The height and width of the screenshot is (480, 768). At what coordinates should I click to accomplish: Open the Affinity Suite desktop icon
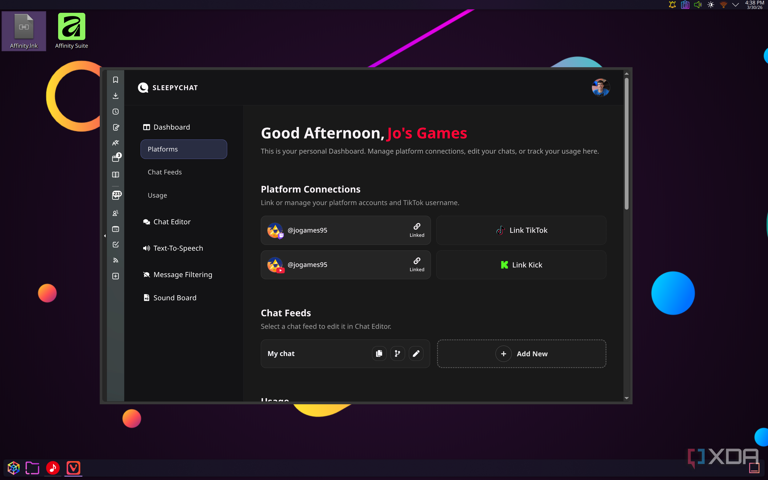[72, 31]
